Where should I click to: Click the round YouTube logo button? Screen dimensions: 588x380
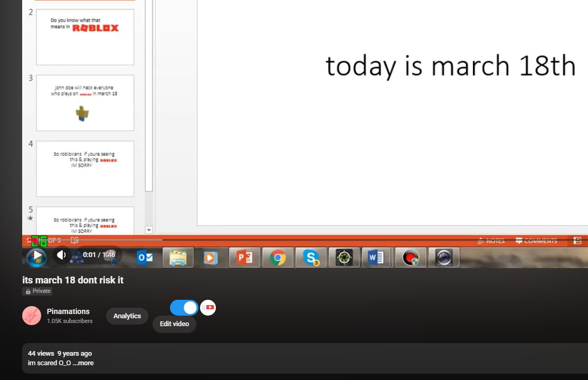(x=208, y=308)
